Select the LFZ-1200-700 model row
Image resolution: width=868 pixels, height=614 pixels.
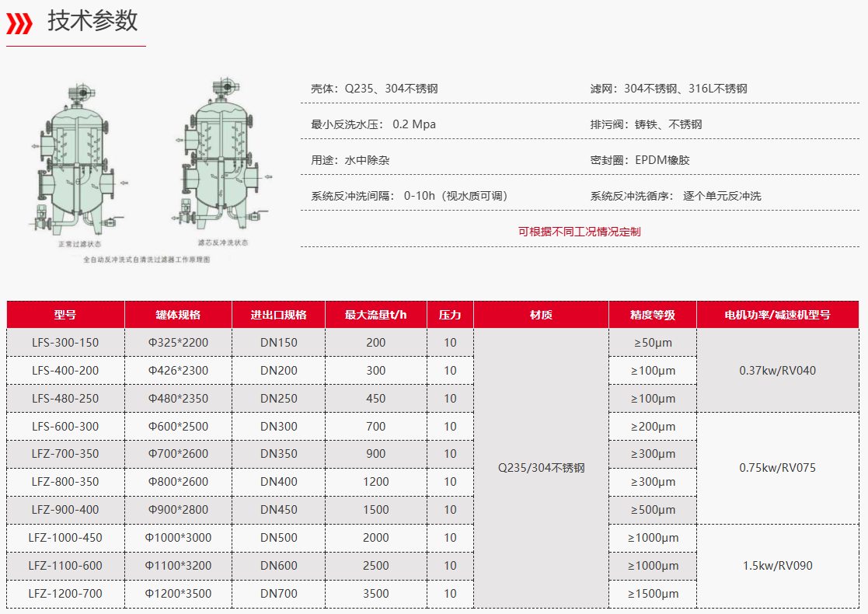(64, 594)
